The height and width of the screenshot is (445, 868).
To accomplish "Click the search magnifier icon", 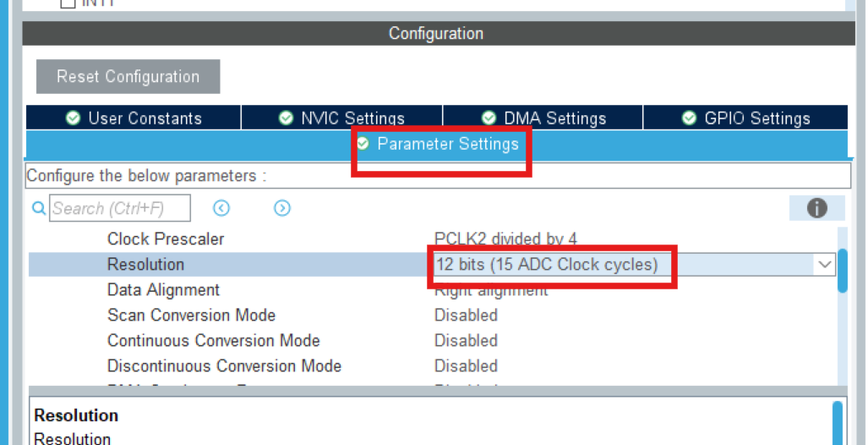I will point(39,208).
